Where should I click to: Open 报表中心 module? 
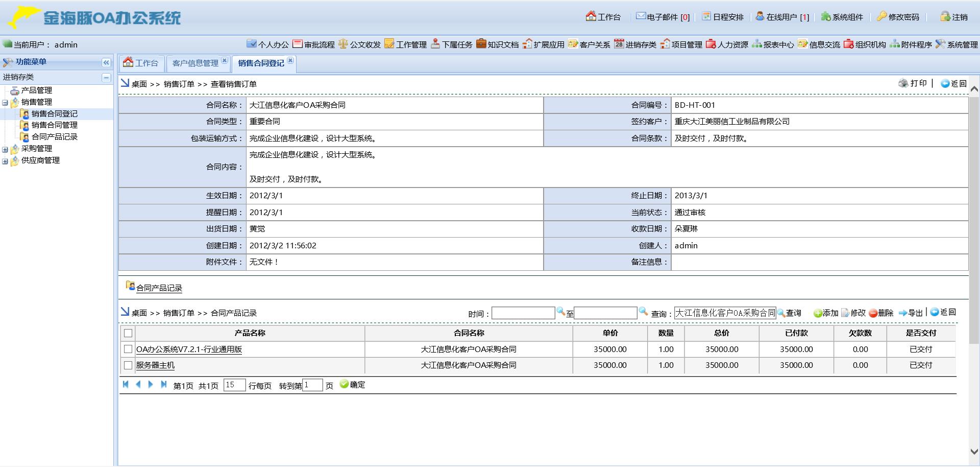[773, 44]
